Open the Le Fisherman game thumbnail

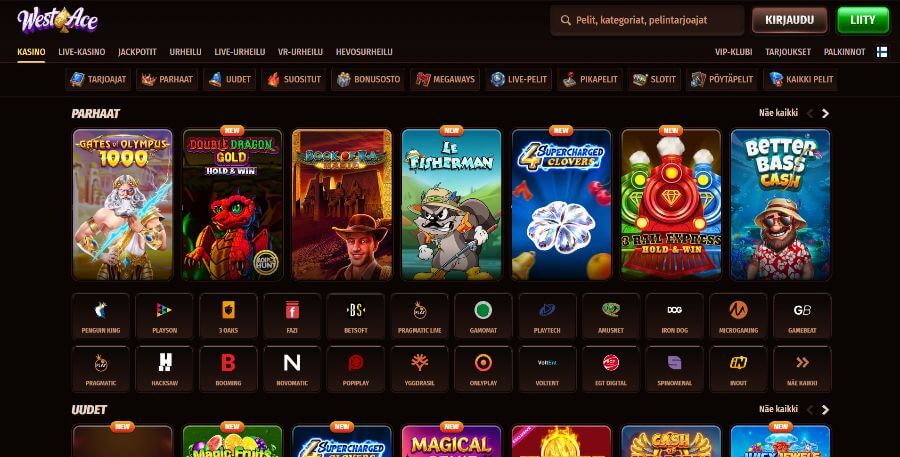(452, 204)
